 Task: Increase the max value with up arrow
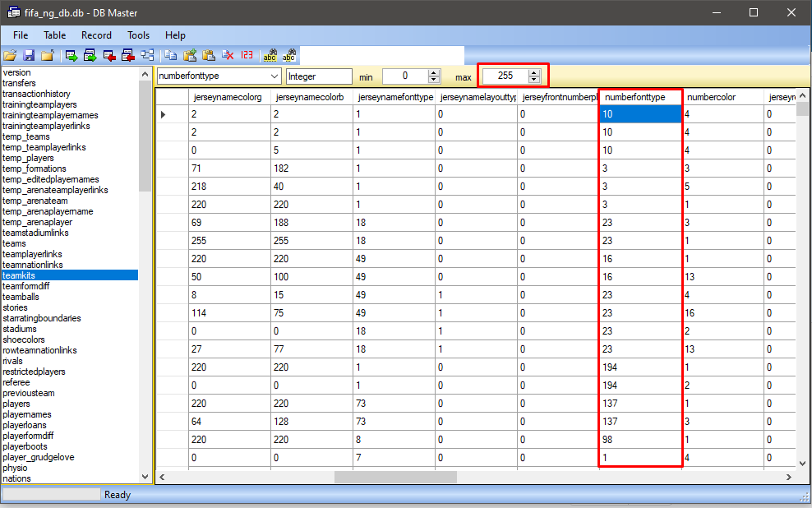[x=534, y=72]
